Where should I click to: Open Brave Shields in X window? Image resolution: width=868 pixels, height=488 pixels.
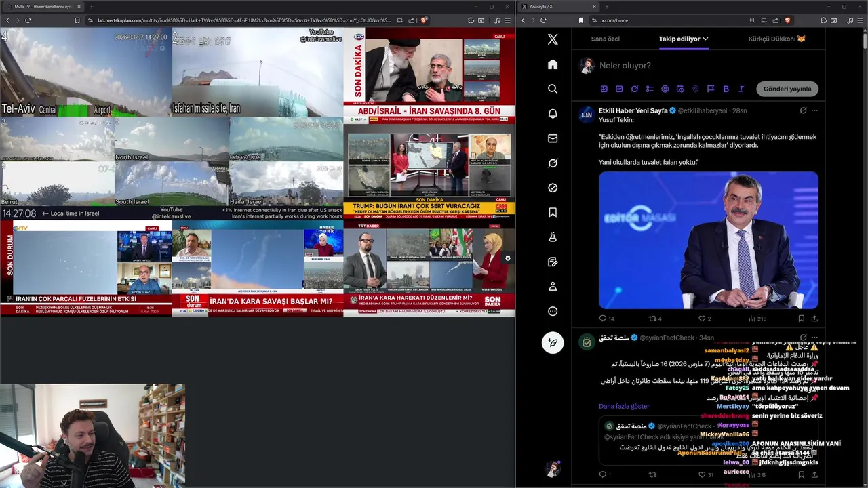(787, 20)
